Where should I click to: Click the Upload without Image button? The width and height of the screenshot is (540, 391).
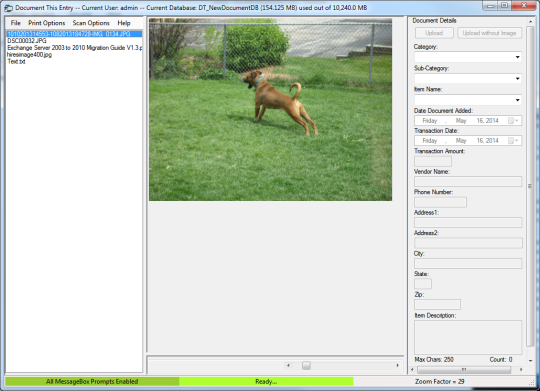(489, 33)
